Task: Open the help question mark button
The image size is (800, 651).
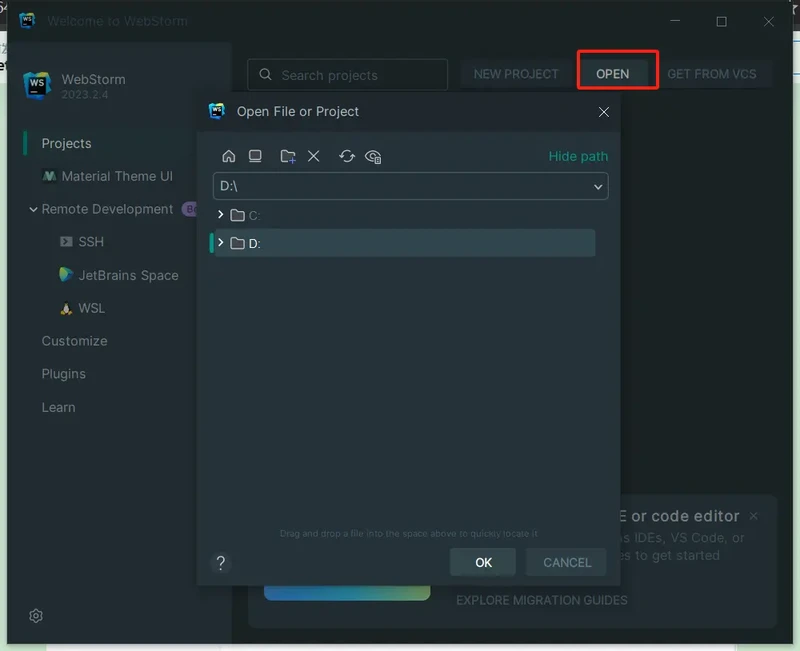Action: tap(221, 563)
